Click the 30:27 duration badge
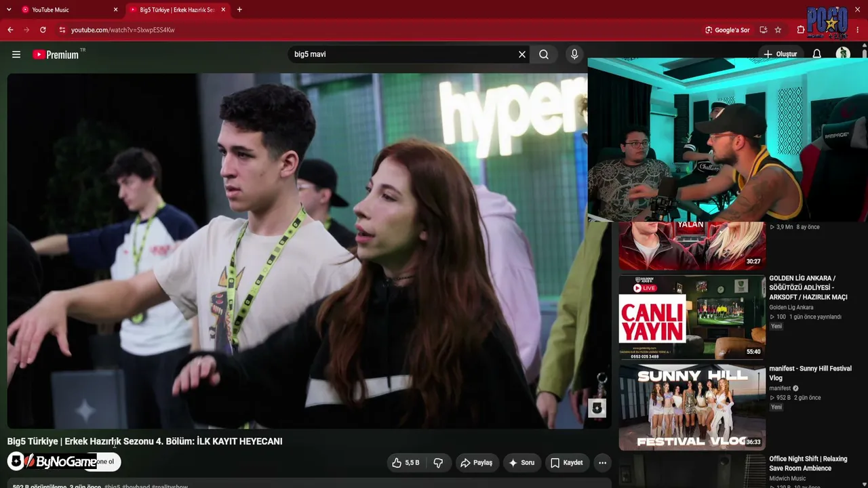The width and height of the screenshot is (868, 488). pyautogui.click(x=753, y=262)
